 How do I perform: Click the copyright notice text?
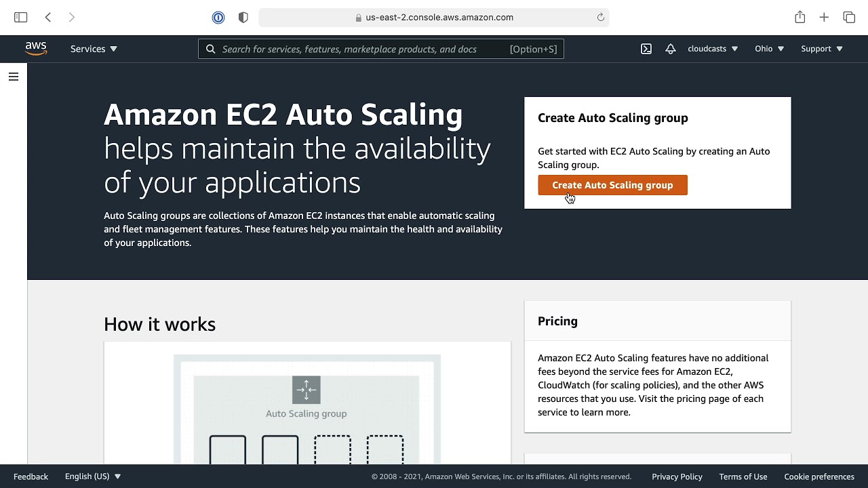tap(501, 476)
